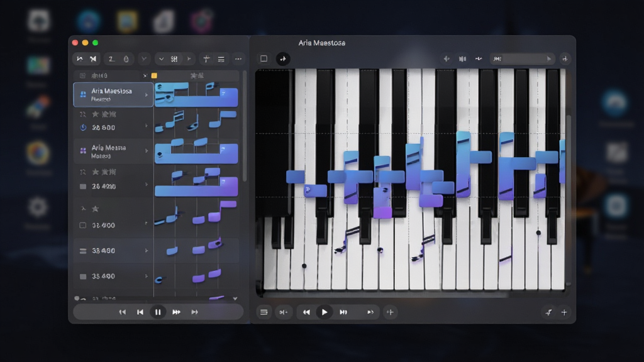
Task: Click the round note icon below the title
Action: click(x=283, y=58)
